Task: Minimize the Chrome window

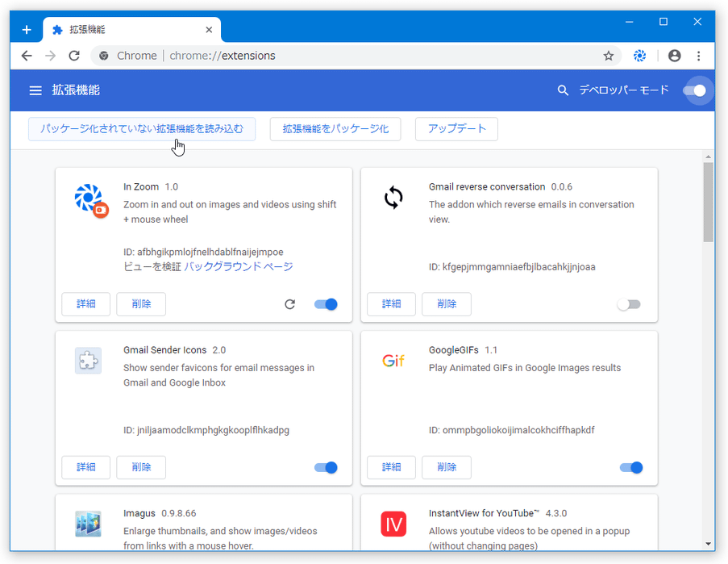Action: [x=629, y=22]
